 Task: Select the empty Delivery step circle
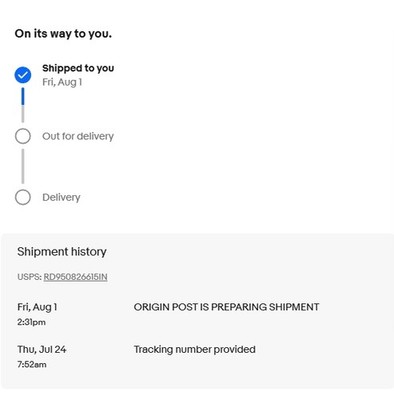23,197
